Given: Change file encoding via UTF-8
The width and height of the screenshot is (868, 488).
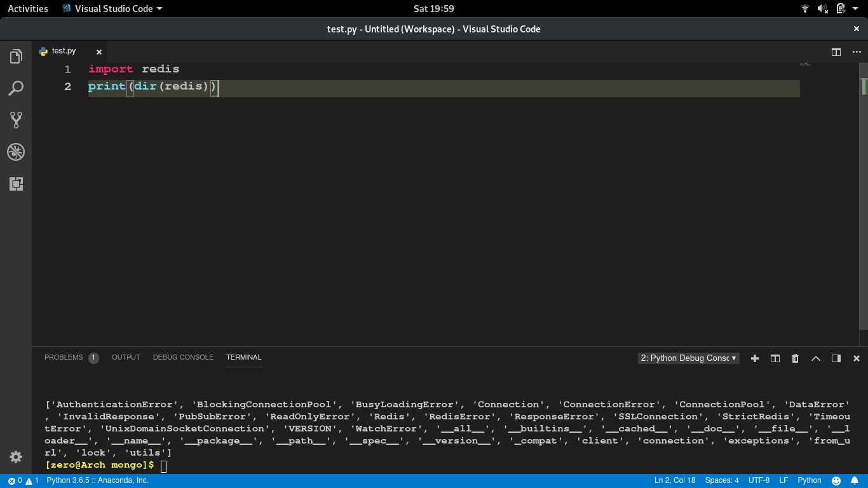Looking at the screenshot, I should click(x=759, y=481).
